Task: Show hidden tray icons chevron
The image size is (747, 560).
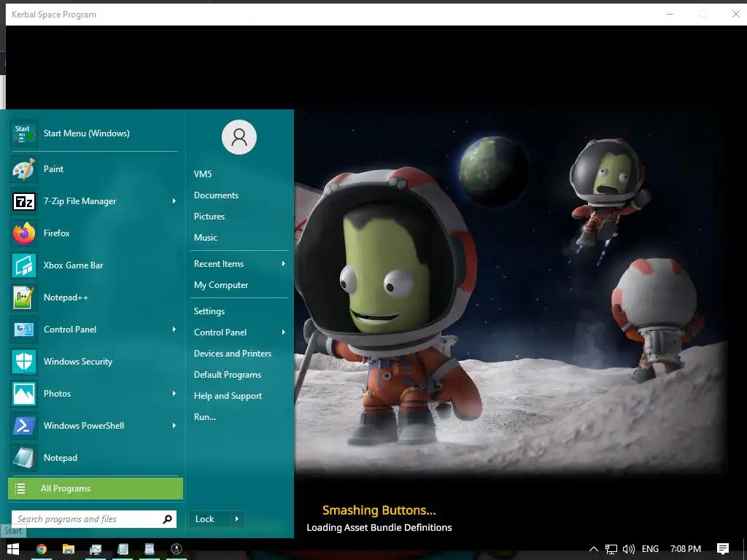Action: point(594,549)
